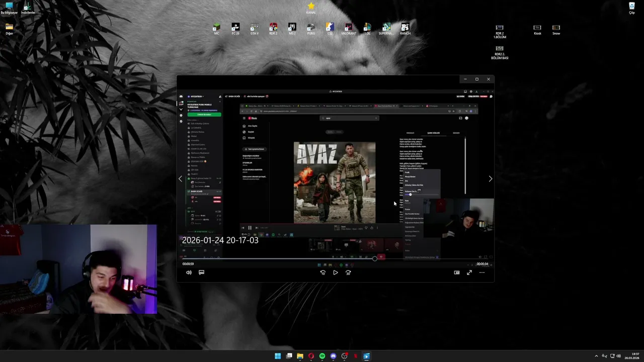Open the İndirilenler desktop folder

coord(28,8)
